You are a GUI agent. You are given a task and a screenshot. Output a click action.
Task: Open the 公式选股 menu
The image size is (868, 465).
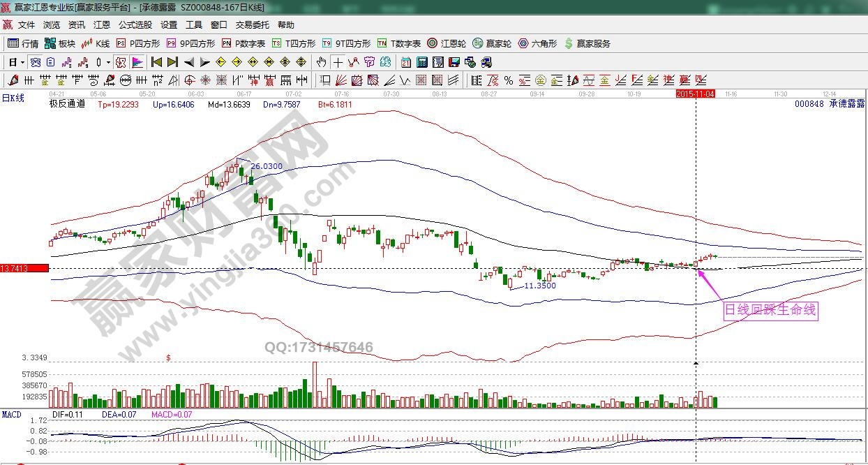click(135, 24)
